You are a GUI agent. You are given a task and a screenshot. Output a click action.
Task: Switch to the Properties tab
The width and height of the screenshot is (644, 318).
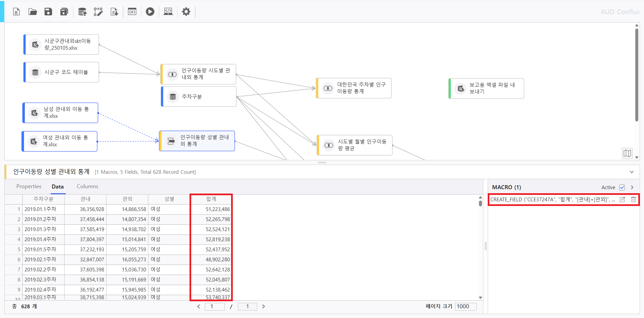click(x=29, y=187)
